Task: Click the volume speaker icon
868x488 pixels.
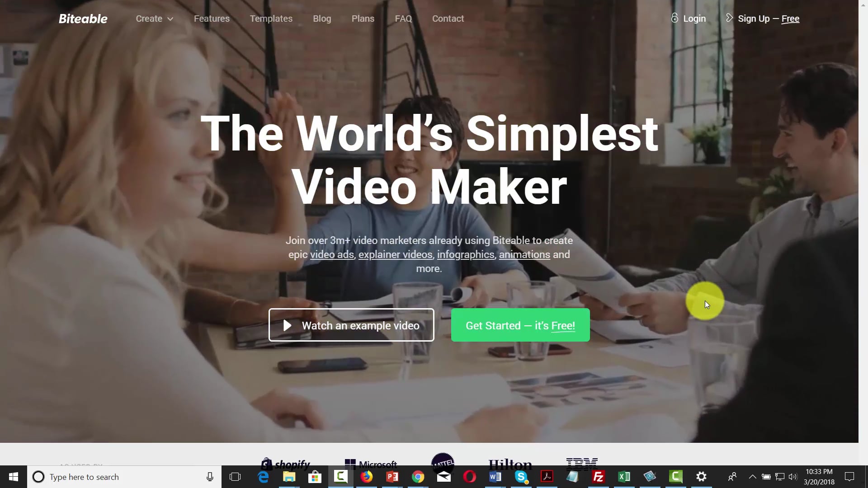Action: coord(793,477)
